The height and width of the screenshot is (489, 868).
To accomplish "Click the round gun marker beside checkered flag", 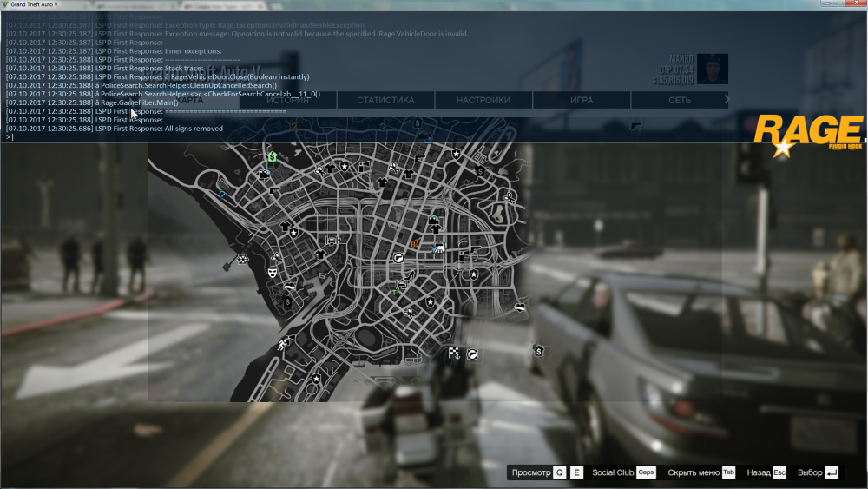I will coord(472,354).
